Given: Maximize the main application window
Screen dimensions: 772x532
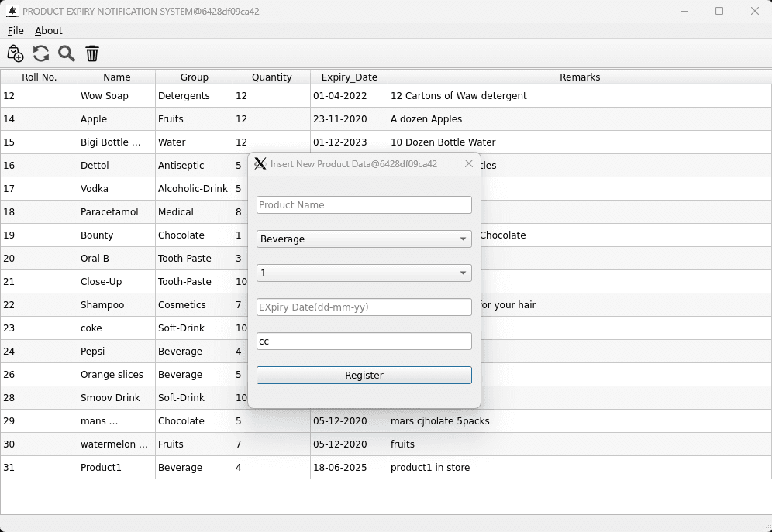Looking at the screenshot, I should [x=719, y=11].
